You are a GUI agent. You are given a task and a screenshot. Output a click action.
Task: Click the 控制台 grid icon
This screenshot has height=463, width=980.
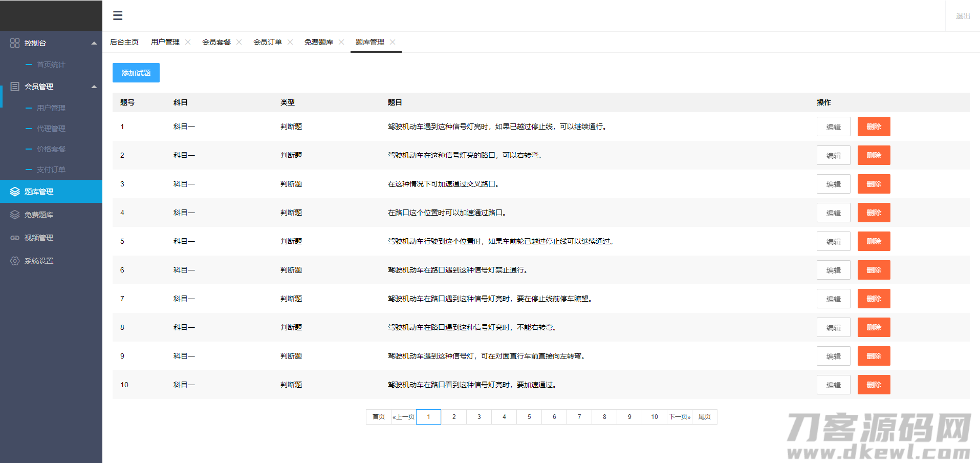15,43
